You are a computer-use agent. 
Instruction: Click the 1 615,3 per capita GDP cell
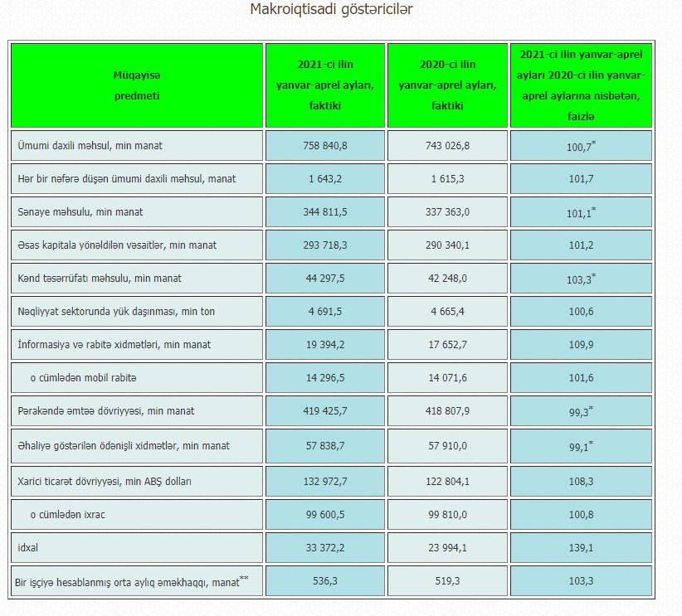[447, 179]
